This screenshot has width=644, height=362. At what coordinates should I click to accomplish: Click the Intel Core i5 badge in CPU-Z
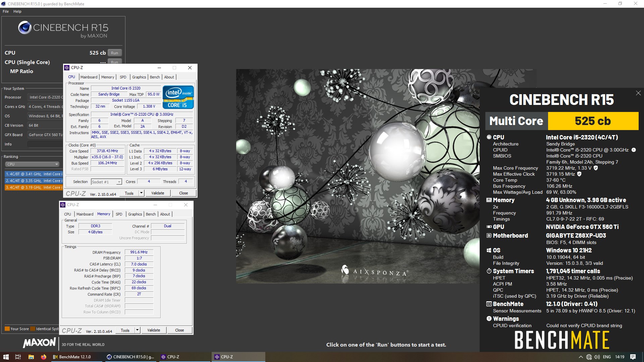point(178,97)
